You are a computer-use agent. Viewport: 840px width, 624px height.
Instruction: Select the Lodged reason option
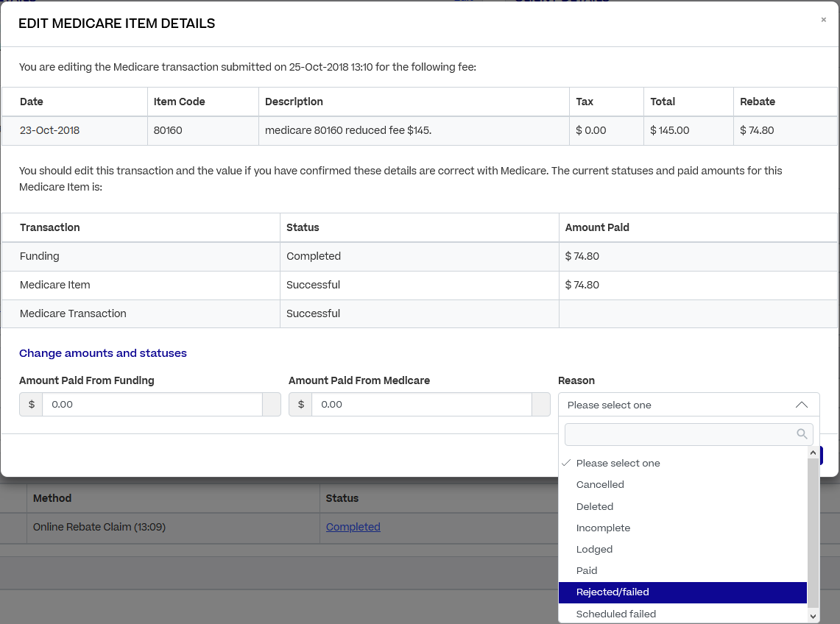point(594,549)
